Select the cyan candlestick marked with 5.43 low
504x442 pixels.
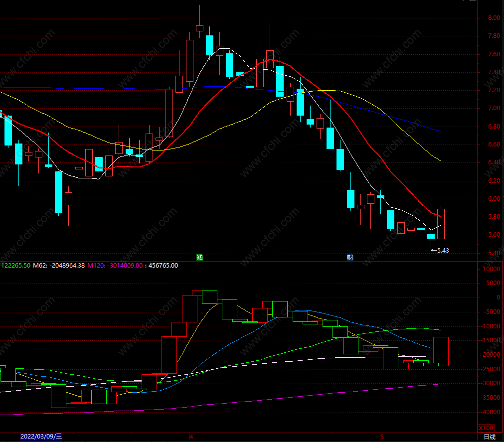click(x=431, y=236)
